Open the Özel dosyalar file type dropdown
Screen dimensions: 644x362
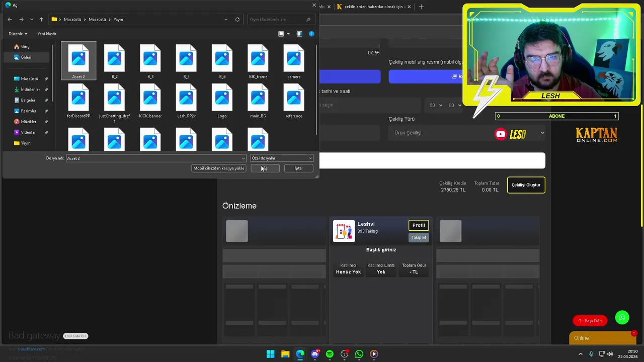[282, 158]
